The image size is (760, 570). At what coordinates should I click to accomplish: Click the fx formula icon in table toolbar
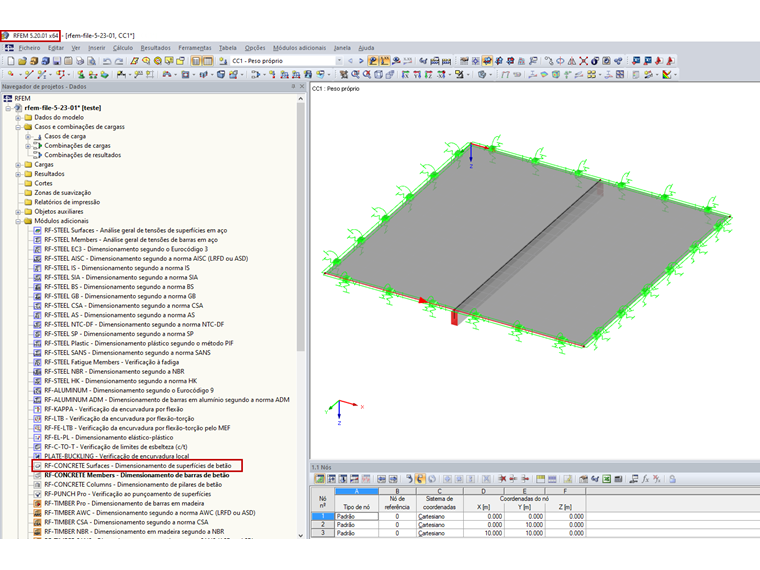coord(645,479)
